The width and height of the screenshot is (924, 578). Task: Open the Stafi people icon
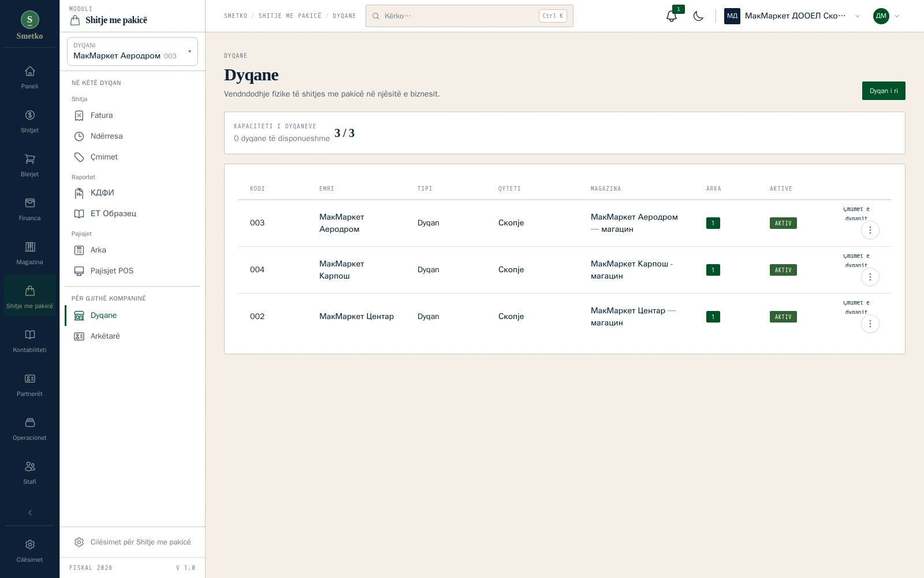(29, 473)
